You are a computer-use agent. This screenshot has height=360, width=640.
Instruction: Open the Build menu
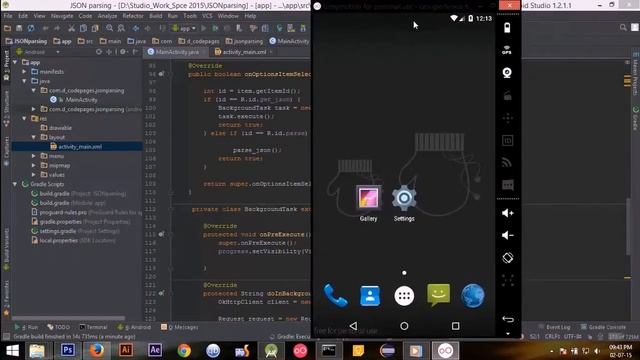point(156,16)
